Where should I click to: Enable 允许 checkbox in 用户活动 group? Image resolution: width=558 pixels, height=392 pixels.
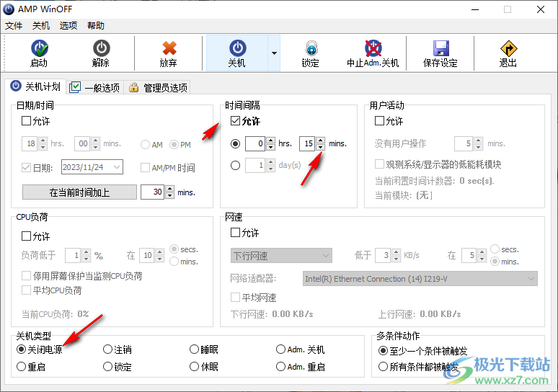(380, 121)
